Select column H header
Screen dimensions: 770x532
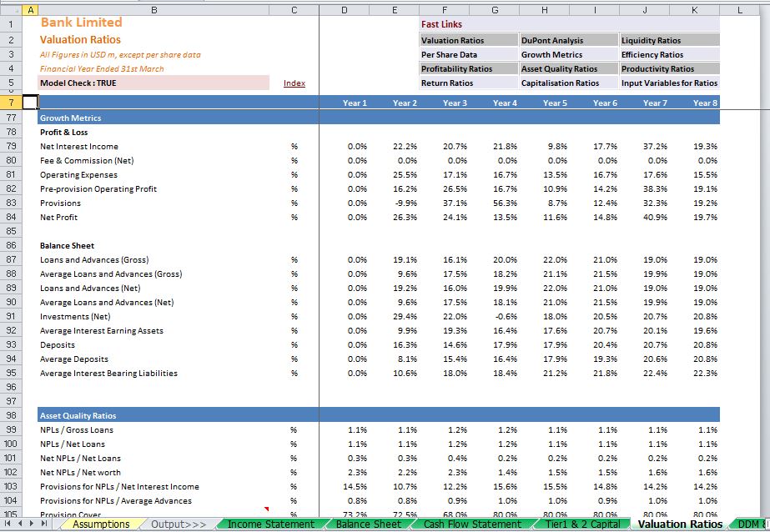545,10
